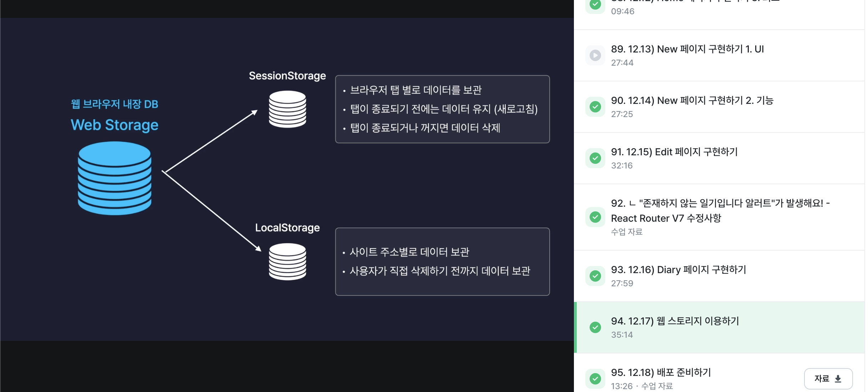Click the completed check icon for lesson 91
The image size is (868, 392).
tap(595, 158)
